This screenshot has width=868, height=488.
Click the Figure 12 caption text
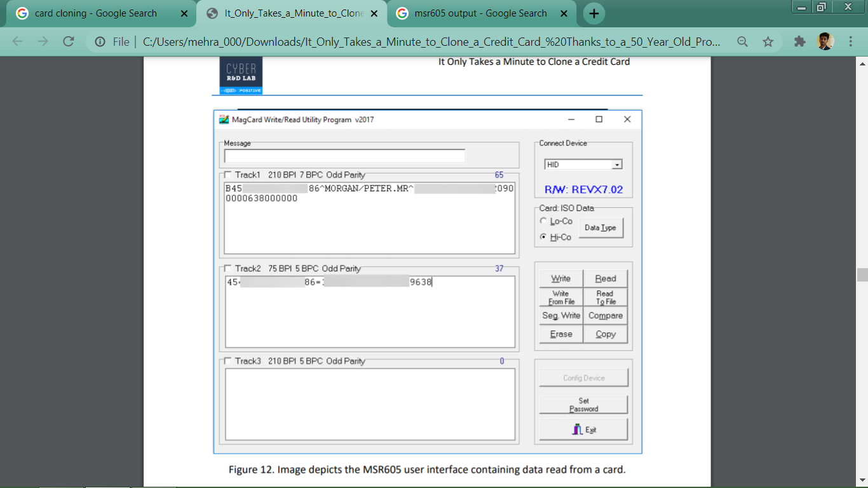[x=427, y=470]
